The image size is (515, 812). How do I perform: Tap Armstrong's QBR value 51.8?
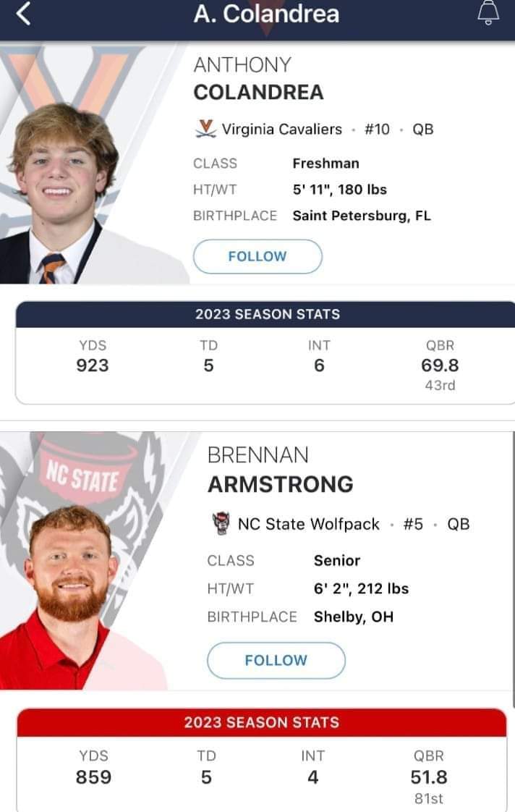click(x=428, y=777)
